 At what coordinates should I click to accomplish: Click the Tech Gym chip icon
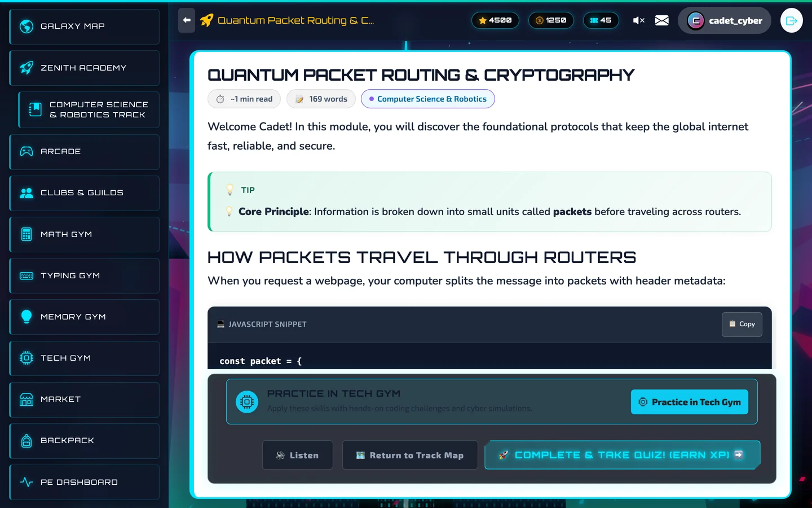27,358
